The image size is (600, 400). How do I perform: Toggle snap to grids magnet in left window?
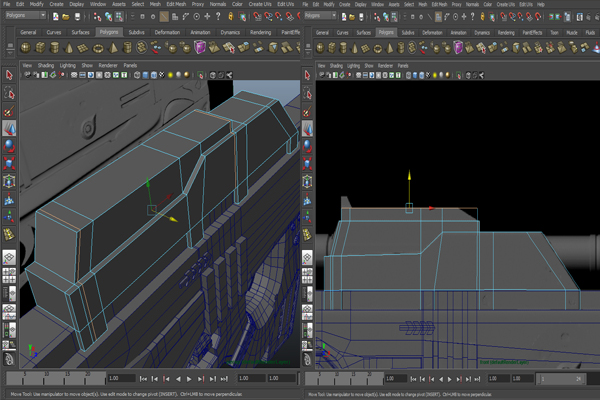coord(258,16)
